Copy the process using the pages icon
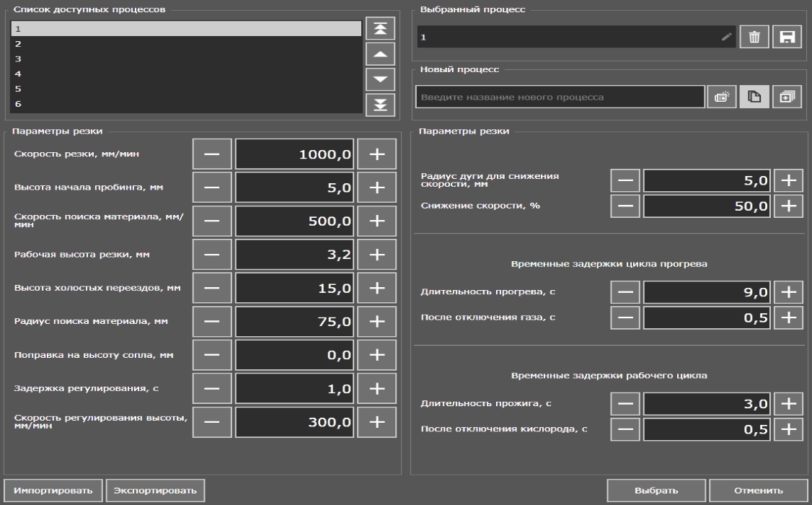Screen dimensions: 812x505 pyautogui.click(x=754, y=97)
